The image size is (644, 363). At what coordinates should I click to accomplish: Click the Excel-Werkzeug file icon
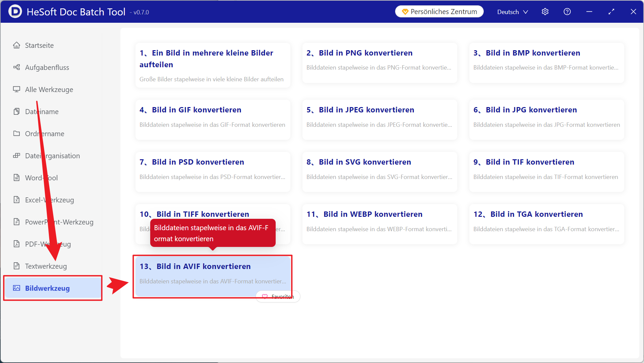point(16,200)
